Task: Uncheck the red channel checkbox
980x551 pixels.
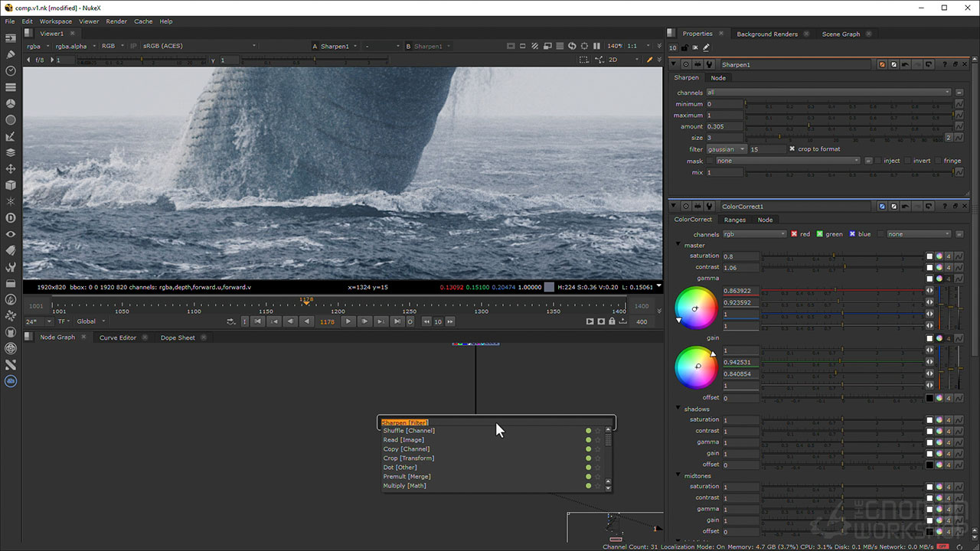Action: click(794, 234)
